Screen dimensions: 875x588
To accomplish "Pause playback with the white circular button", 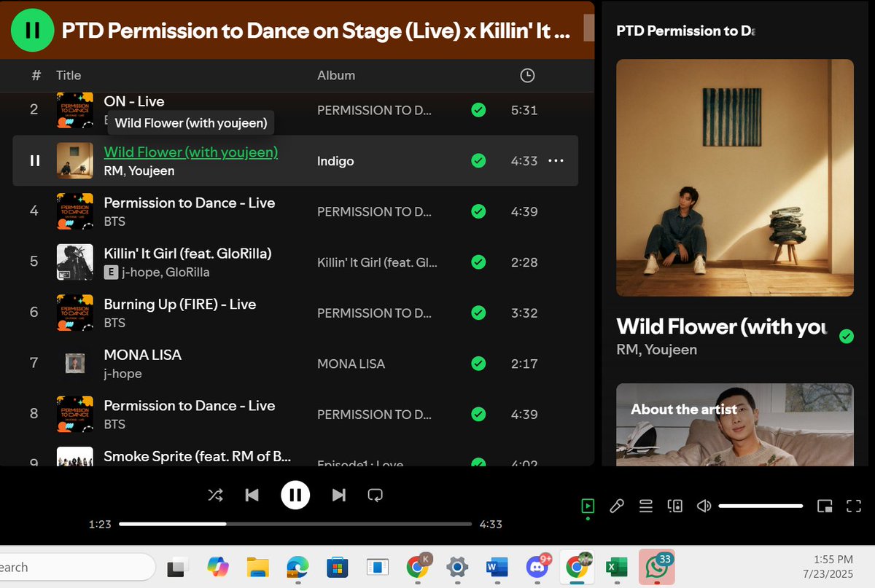I will coord(295,495).
